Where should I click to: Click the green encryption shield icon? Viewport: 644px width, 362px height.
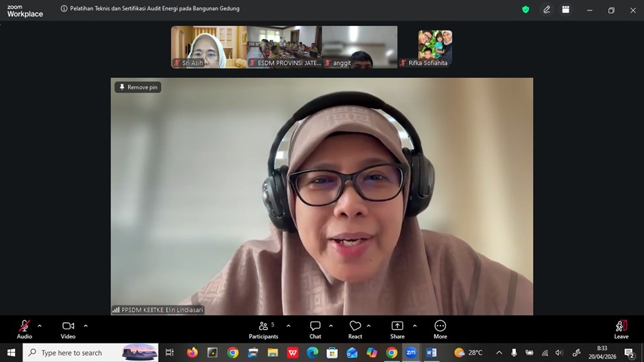525,10
